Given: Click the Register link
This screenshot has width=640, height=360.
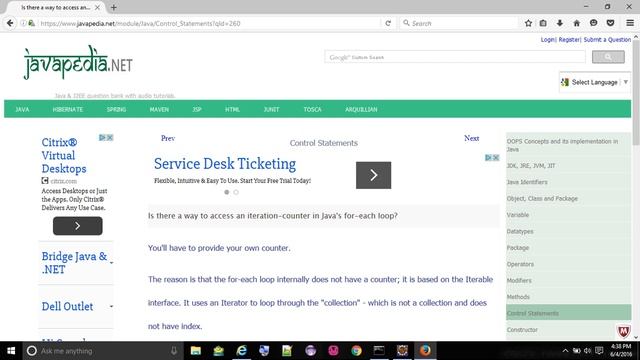Looking at the screenshot, I should [x=569, y=40].
